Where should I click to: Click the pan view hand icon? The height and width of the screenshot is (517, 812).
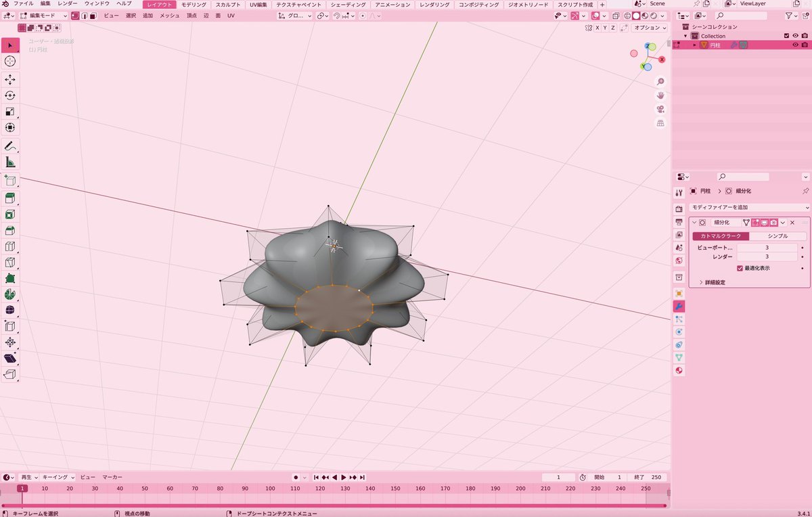pos(660,95)
